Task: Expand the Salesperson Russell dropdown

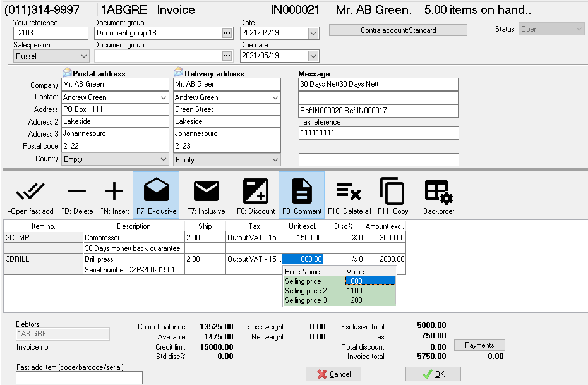Action: click(x=83, y=56)
